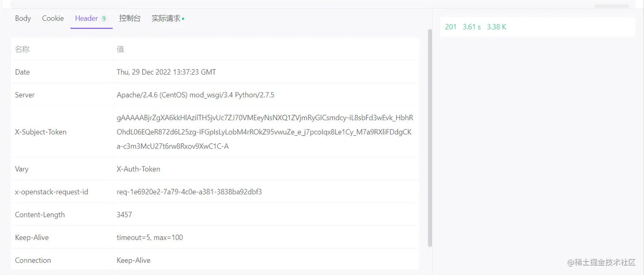644x275 pixels.
Task: Open the Cookie tab
Action: (x=52, y=18)
